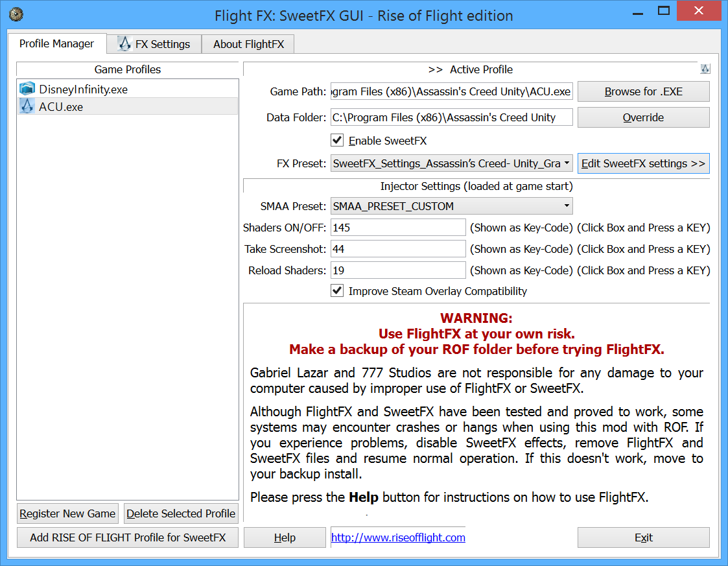Viewport: 728px width, 566px height.
Task: Click Edit SweetFX settings >> button
Action: [x=644, y=163]
